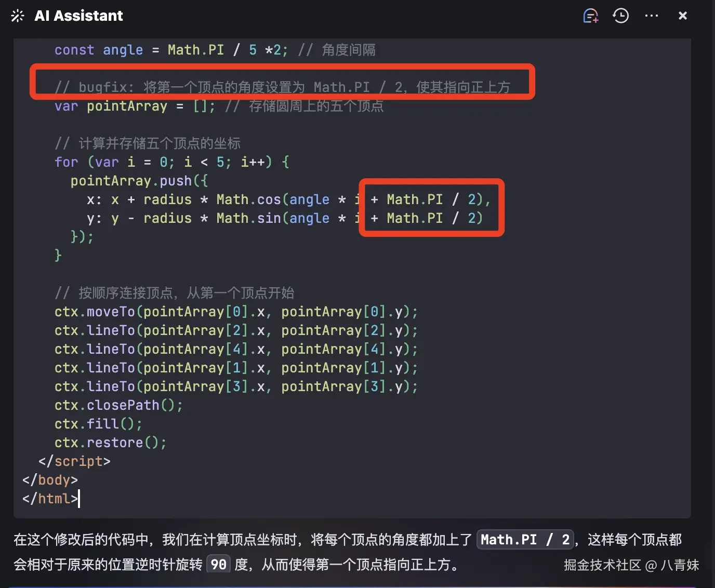This screenshot has height=588, width=715.
Task: Click the ctx.moveTo(pointArray[0]) line
Action: click(x=236, y=312)
